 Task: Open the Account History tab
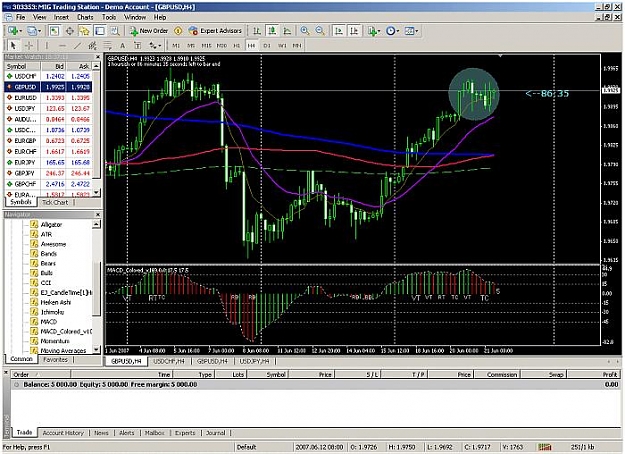tap(63, 433)
